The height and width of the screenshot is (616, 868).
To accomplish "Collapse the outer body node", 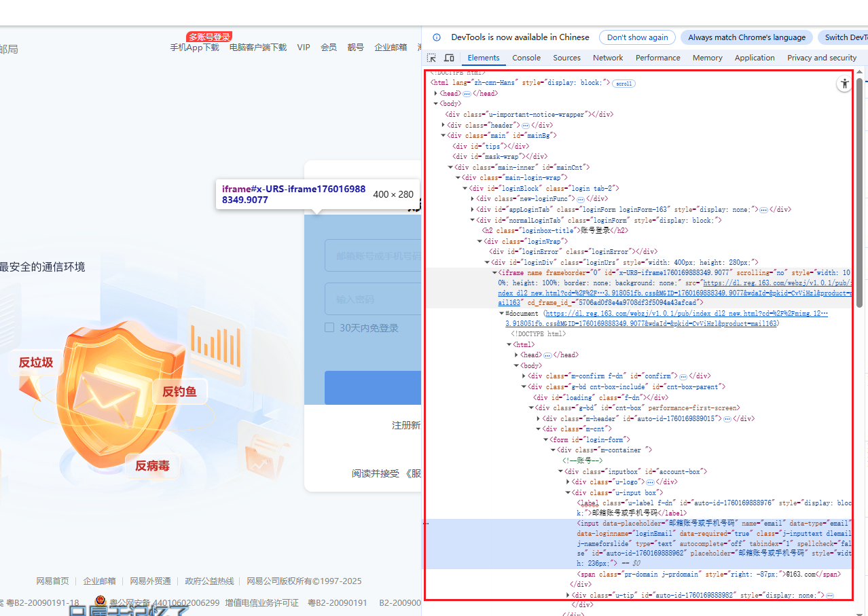I will [x=436, y=104].
